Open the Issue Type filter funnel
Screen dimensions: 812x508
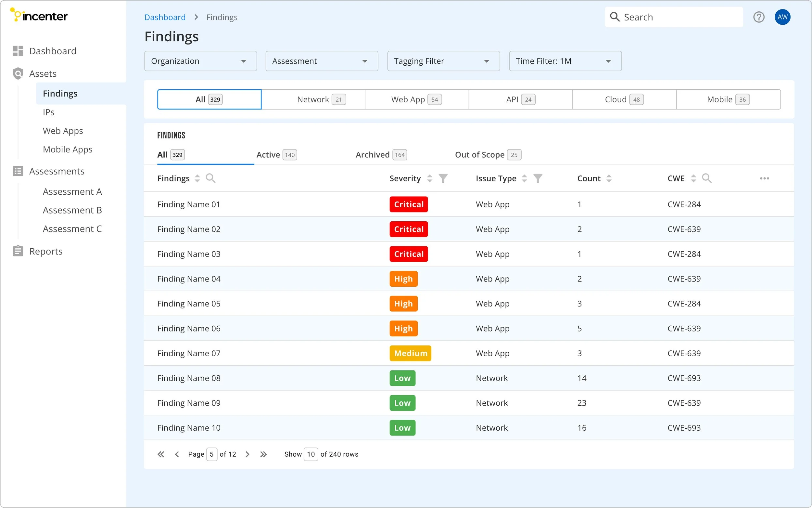click(x=538, y=178)
